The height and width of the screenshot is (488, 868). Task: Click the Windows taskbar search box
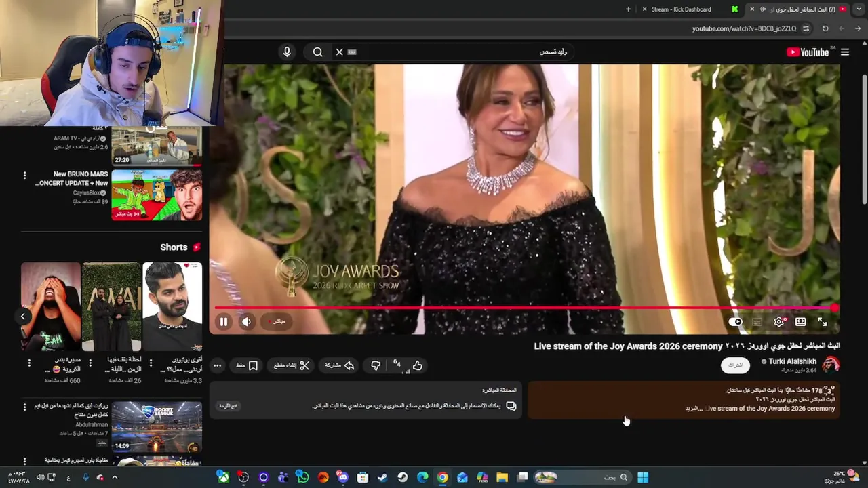coord(580,477)
